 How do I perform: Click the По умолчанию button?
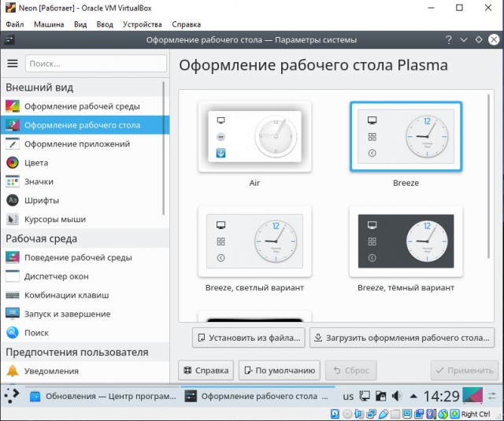[280, 371]
